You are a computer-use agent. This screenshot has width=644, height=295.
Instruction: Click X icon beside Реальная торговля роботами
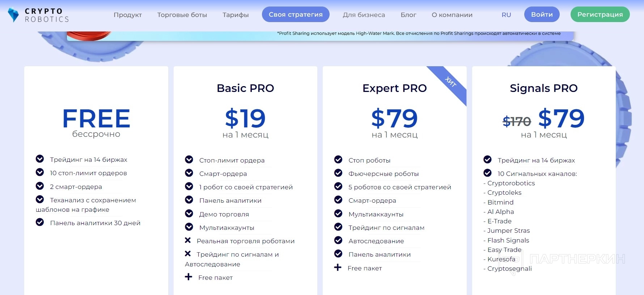point(188,240)
